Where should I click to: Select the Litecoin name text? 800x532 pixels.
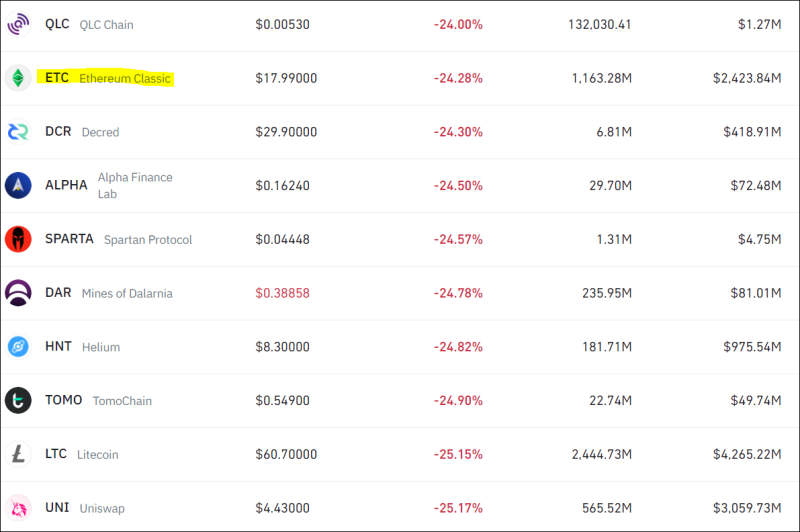[97, 454]
